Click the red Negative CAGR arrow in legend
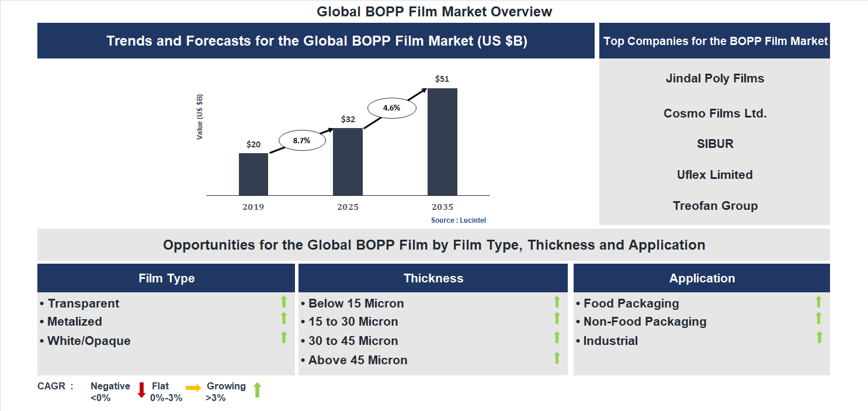This screenshot has height=411, width=868. pos(140,389)
